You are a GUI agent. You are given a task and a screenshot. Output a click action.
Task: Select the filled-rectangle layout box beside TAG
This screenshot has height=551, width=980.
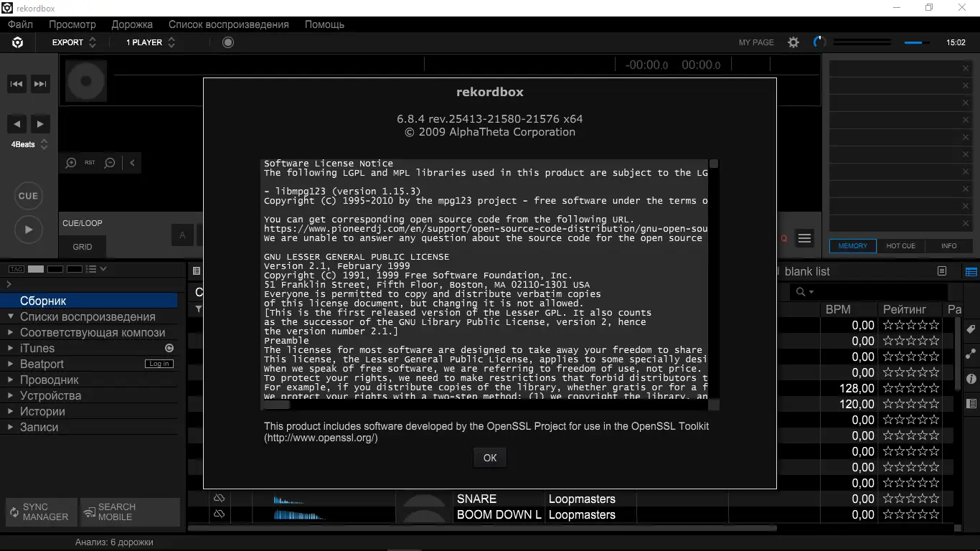[x=36, y=269]
